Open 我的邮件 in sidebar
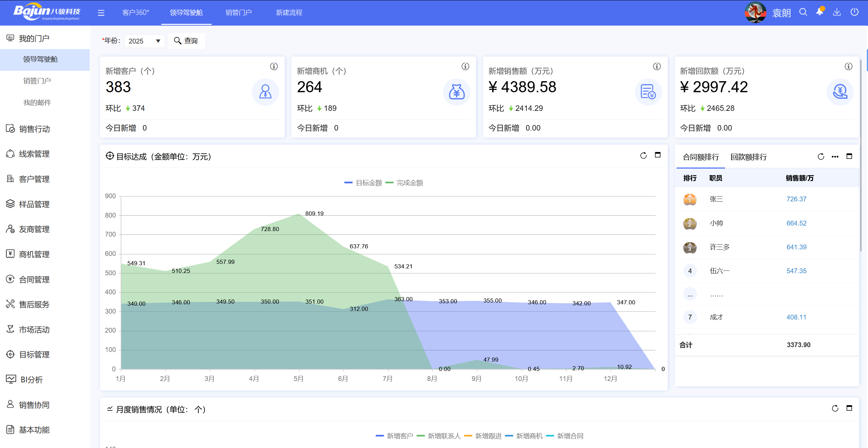This screenshot has width=868, height=448. 37,103
